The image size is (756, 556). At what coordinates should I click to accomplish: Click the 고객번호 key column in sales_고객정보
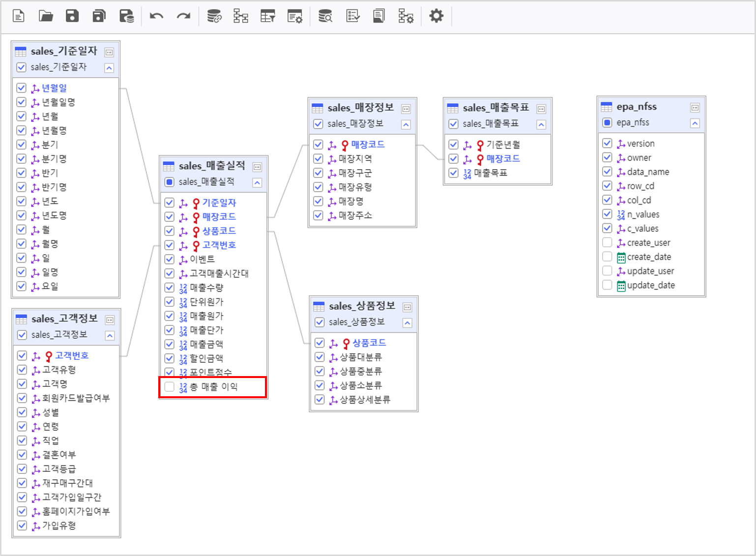pyautogui.click(x=72, y=355)
